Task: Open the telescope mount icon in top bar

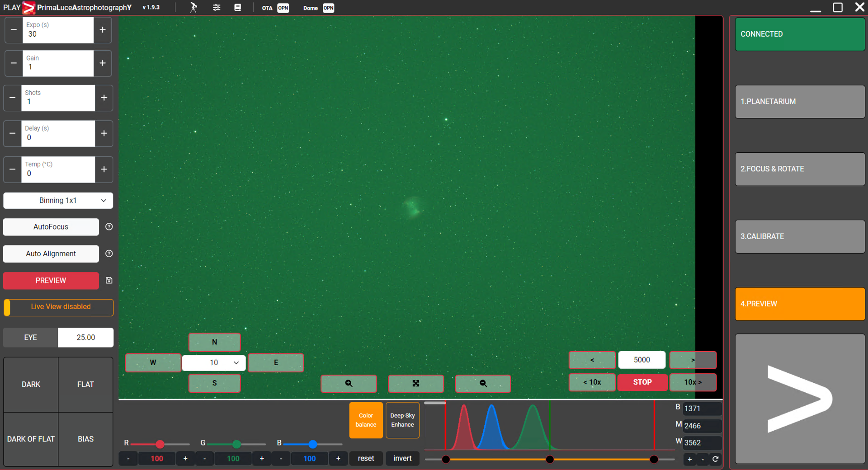Action: [193, 8]
